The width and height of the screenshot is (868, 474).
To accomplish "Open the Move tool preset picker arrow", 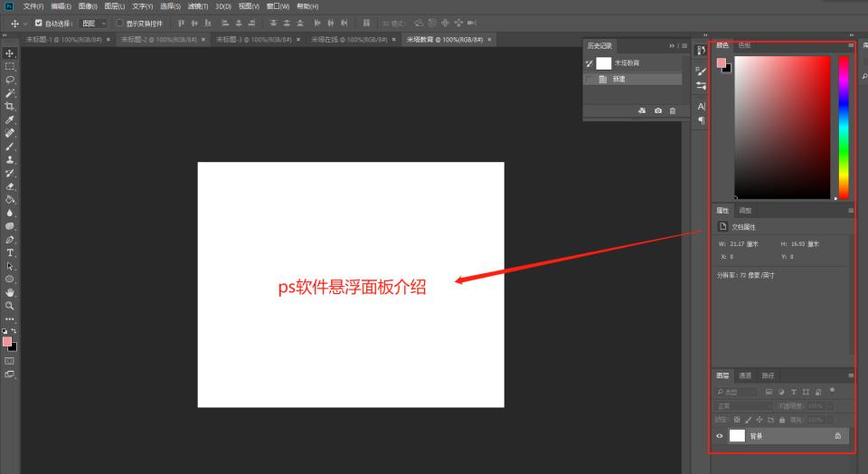I will [25, 24].
